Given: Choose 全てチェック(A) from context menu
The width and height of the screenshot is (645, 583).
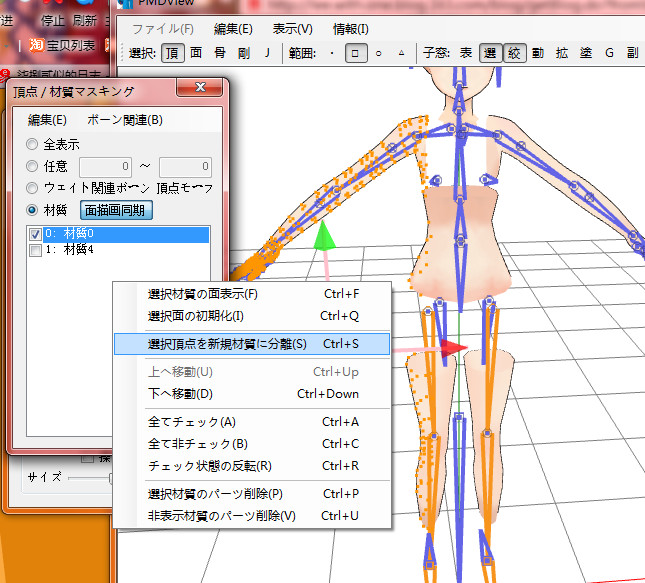Looking at the screenshot, I should coord(252,422).
